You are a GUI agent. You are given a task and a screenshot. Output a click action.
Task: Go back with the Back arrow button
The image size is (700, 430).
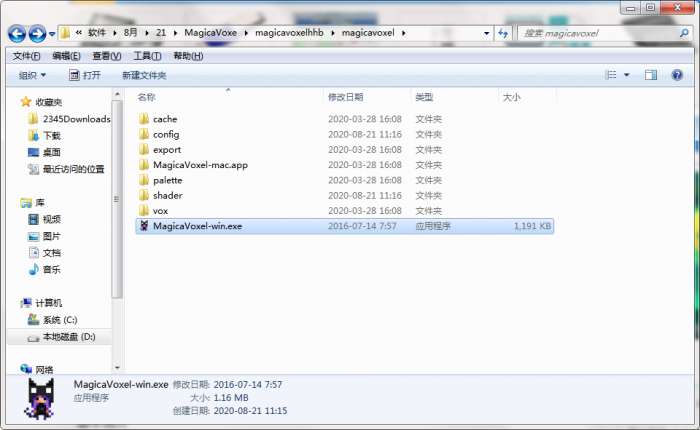point(17,33)
